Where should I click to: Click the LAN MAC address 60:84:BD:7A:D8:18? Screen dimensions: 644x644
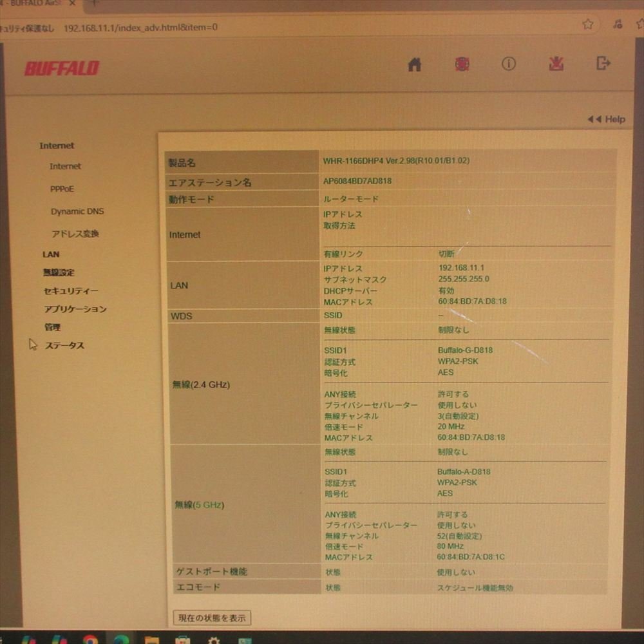click(x=472, y=301)
